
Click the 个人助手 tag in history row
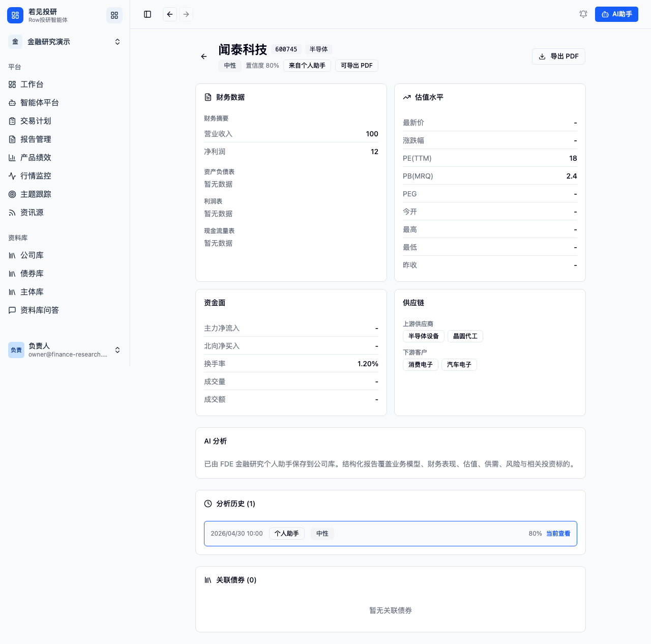[x=287, y=534]
